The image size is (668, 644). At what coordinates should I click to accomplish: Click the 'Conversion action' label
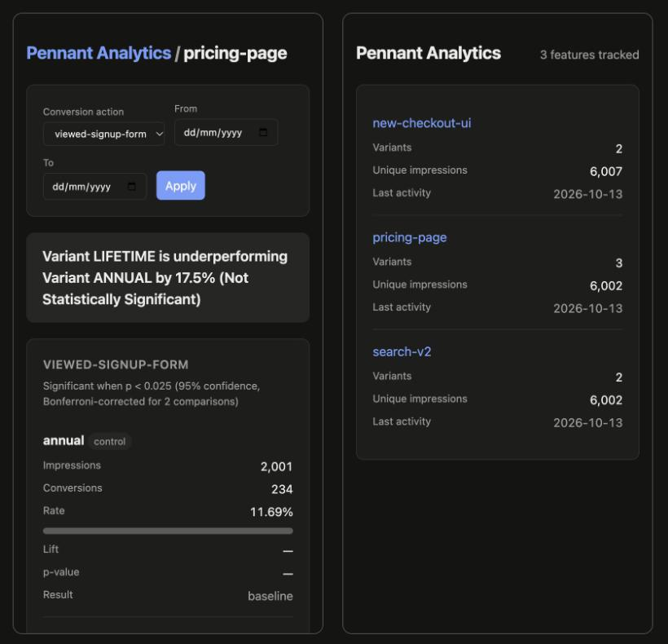[83, 112]
